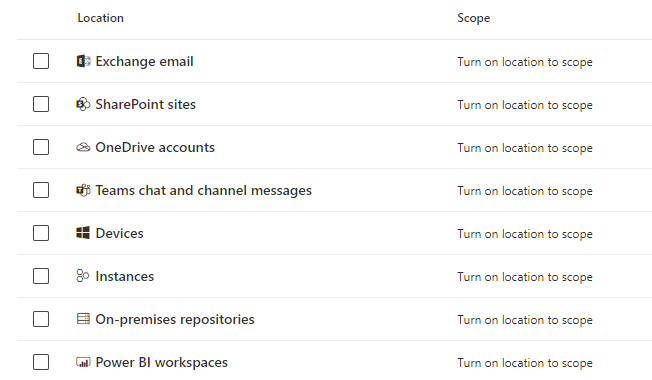Click the SharePoint sites icon
This screenshot has width=652, height=380.
tap(83, 104)
